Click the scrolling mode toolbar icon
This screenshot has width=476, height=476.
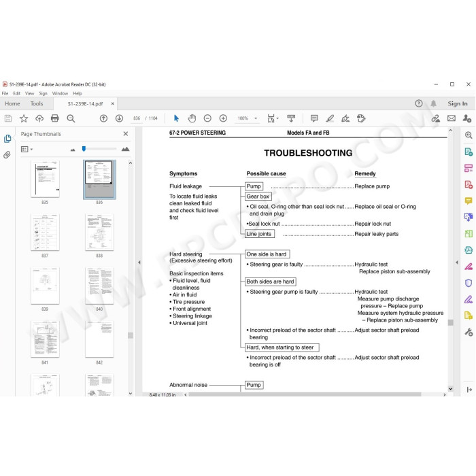pyautogui.click(x=291, y=118)
